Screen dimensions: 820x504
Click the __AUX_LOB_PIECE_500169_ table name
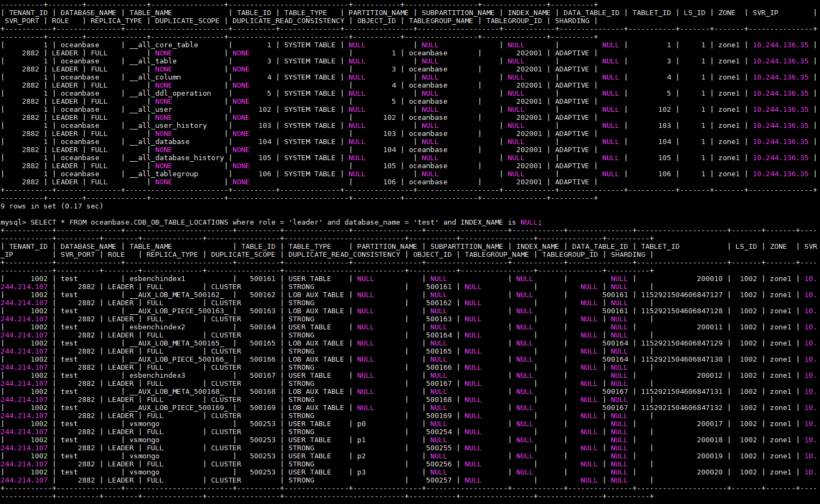[x=179, y=408]
